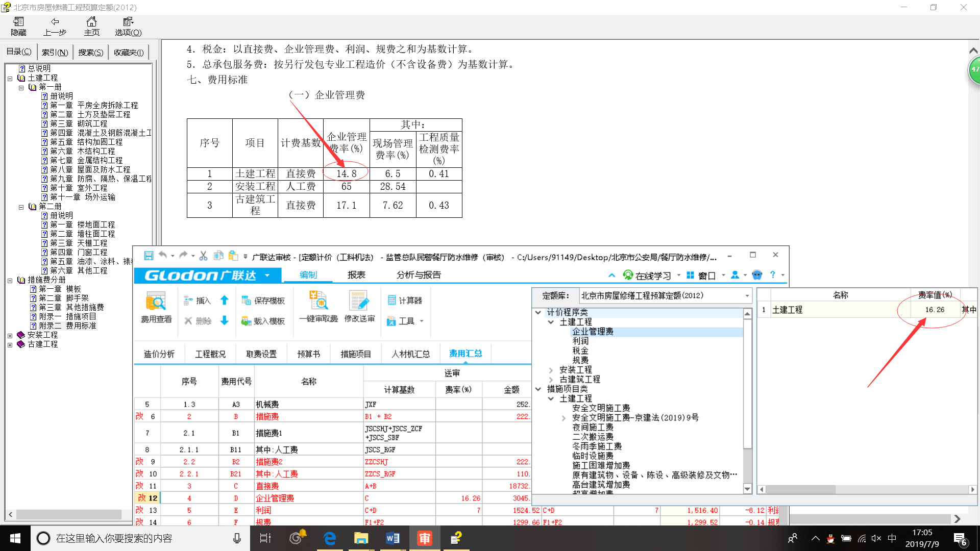
Task: Open 在线学习 online learning
Action: (x=647, y=275)
